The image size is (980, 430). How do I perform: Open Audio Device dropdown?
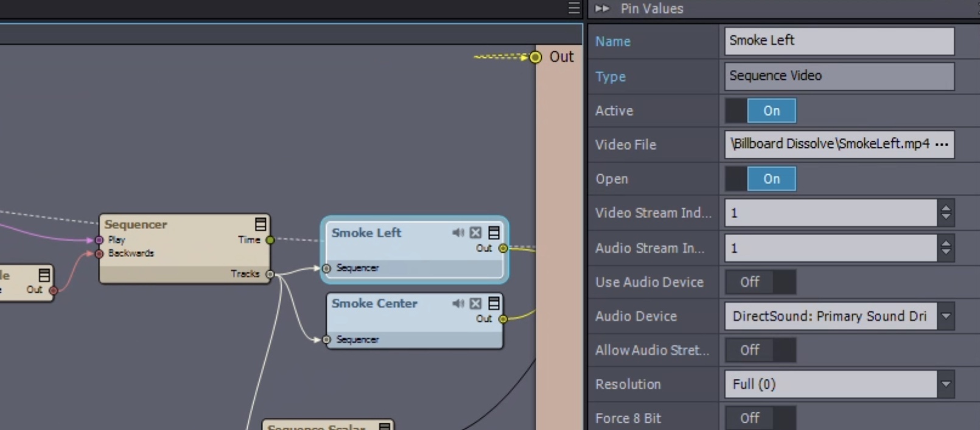click(x=946, y=316)
